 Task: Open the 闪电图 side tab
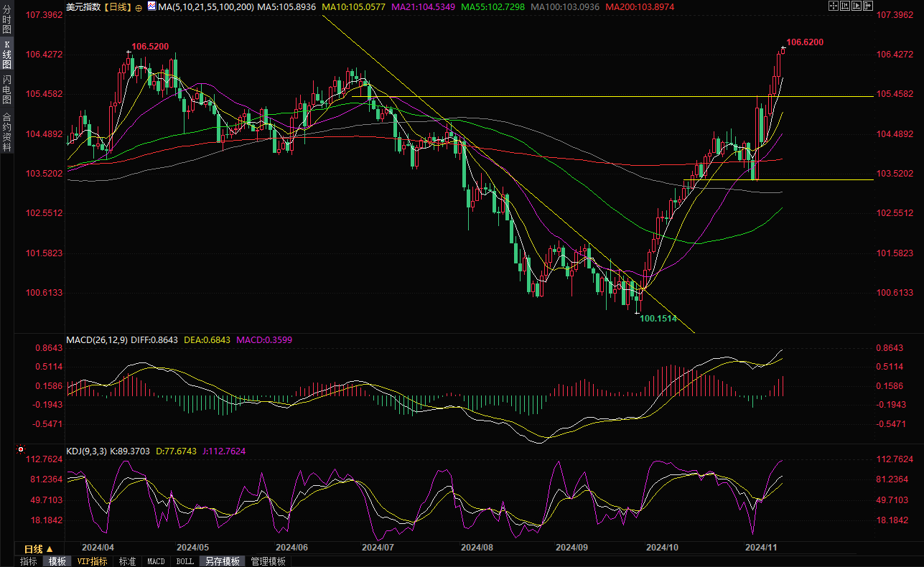(7, 88)
